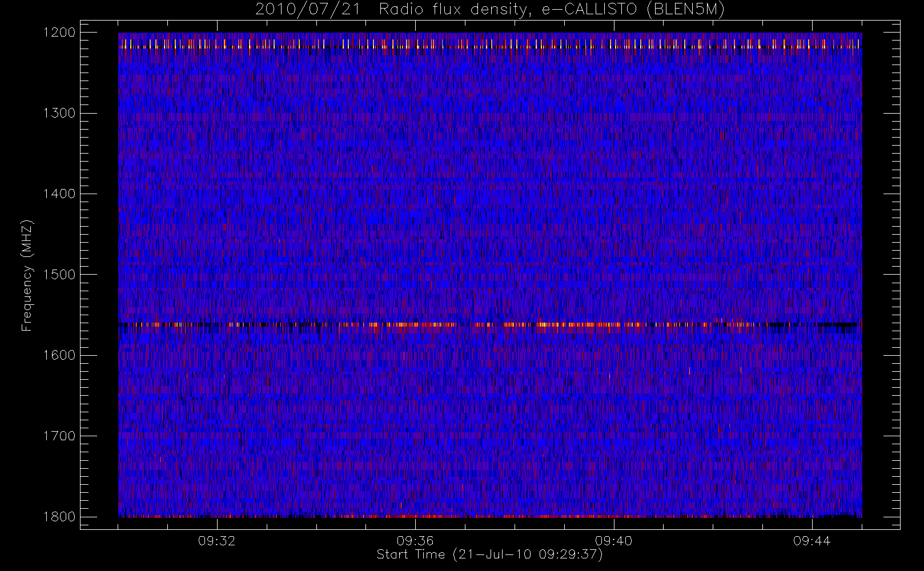Click the 09:40 time tick label

coord(613,541)
